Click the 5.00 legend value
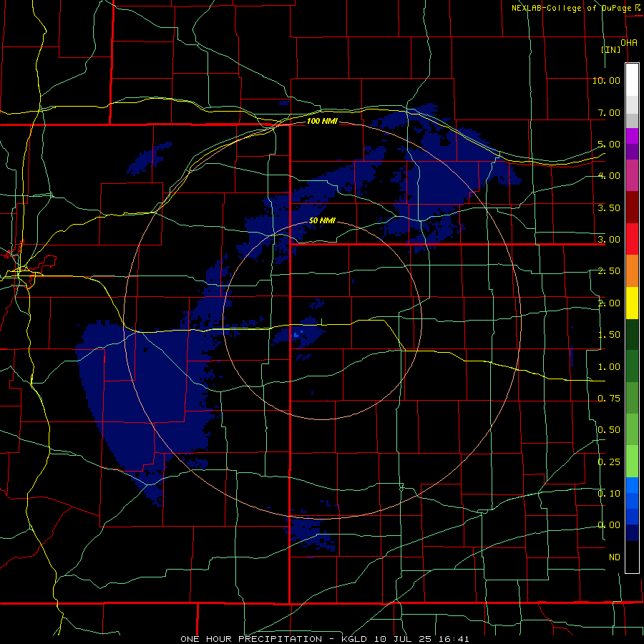This screenshot has height=644, width=644. (609, 144)
